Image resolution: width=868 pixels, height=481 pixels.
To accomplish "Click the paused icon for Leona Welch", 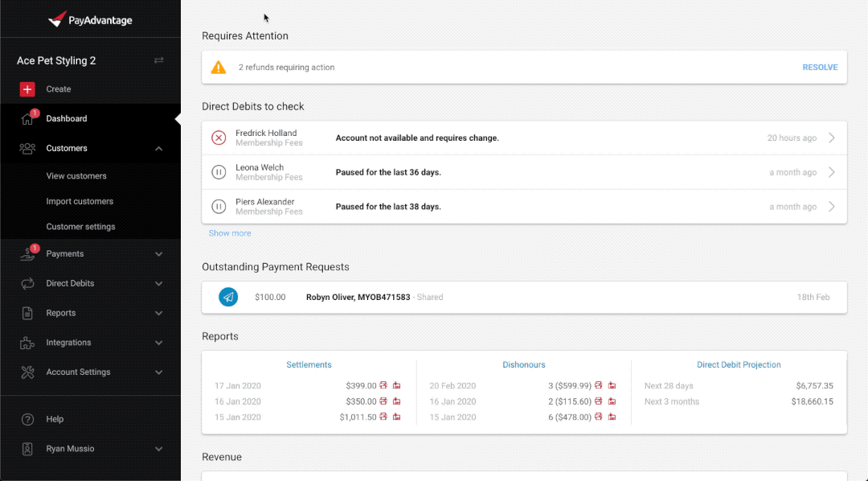I will (219, 172).
